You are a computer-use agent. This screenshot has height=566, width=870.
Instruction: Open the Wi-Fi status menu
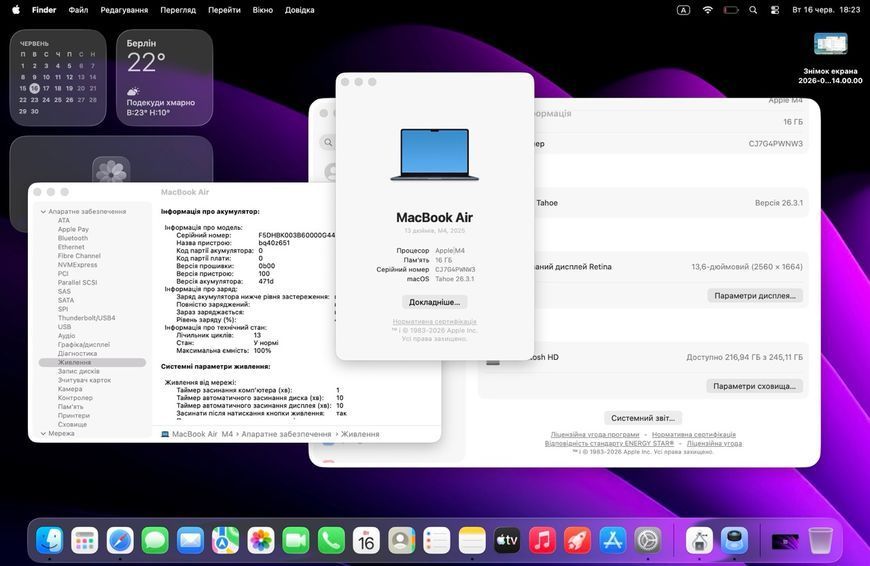pos(707,10)
